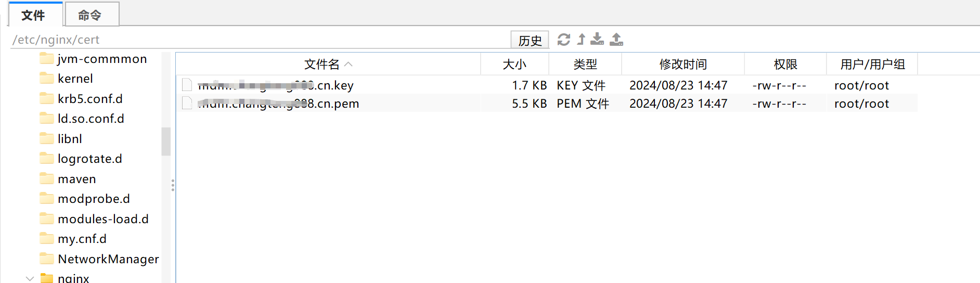Select the .cn.pem file row
Screen dimensions: 980x283
[547, 103]
